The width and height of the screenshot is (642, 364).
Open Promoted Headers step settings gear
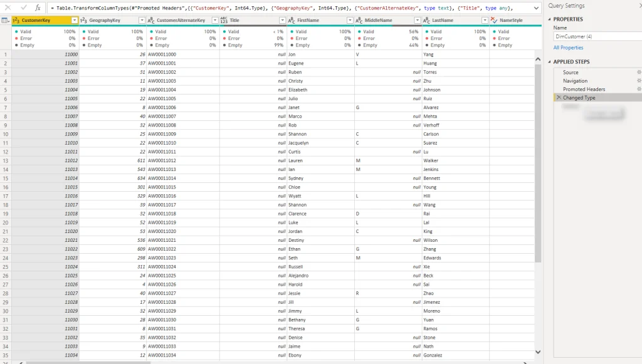[x=639, y=89]
